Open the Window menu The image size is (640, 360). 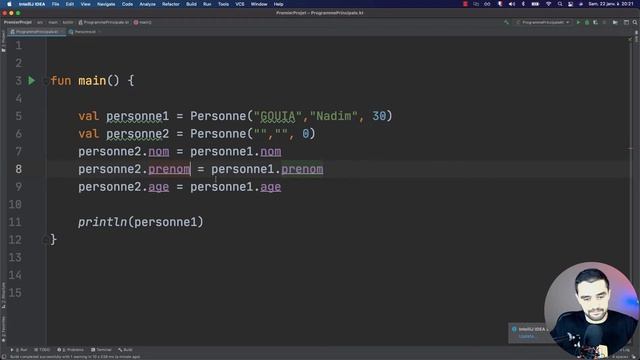[x=259, y=4]
